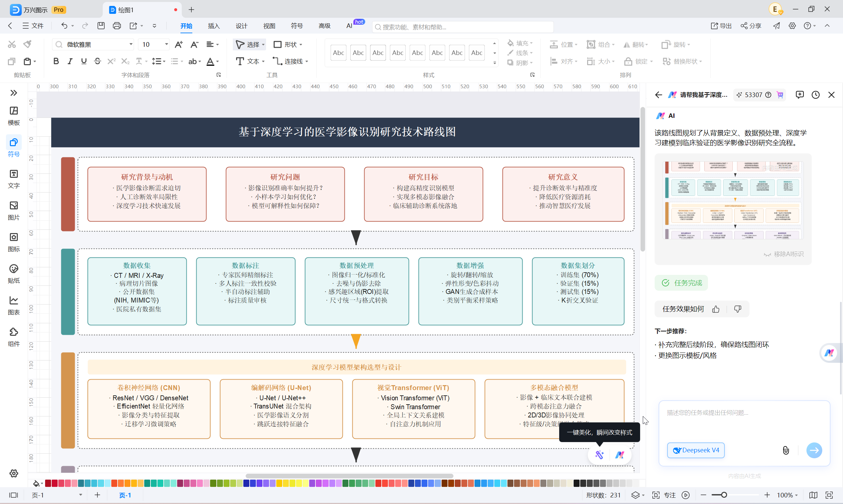Increase font size with A+ icon

tap(179, 44)
